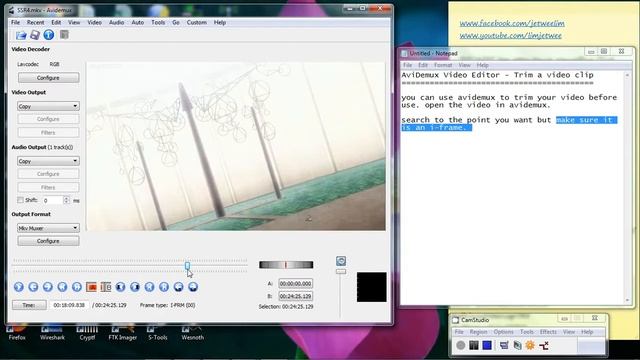Click the icon above the volume slider
This screenshot has height=360, width=640.
[x=341, y=261]
